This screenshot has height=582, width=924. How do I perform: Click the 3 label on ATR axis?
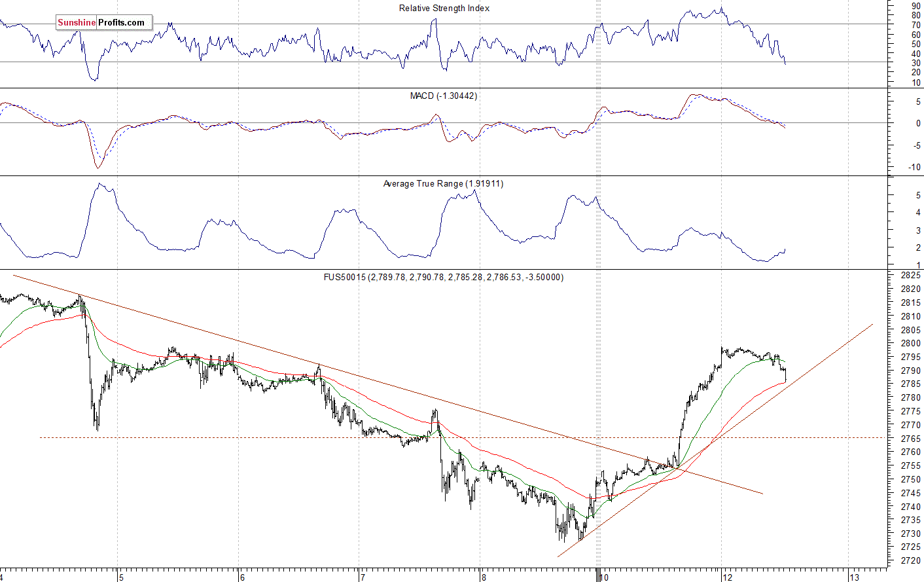pyautogui.click(x=918, y=231)
